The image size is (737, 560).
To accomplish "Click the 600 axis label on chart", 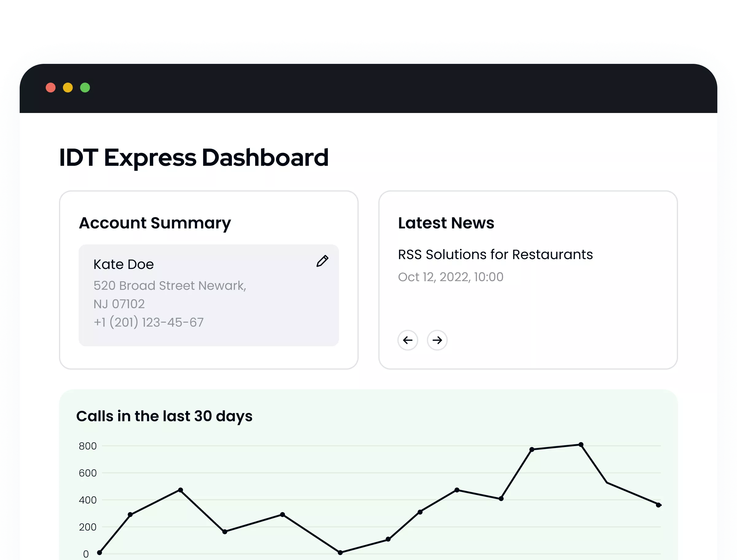I will click(x=88, y=473).
